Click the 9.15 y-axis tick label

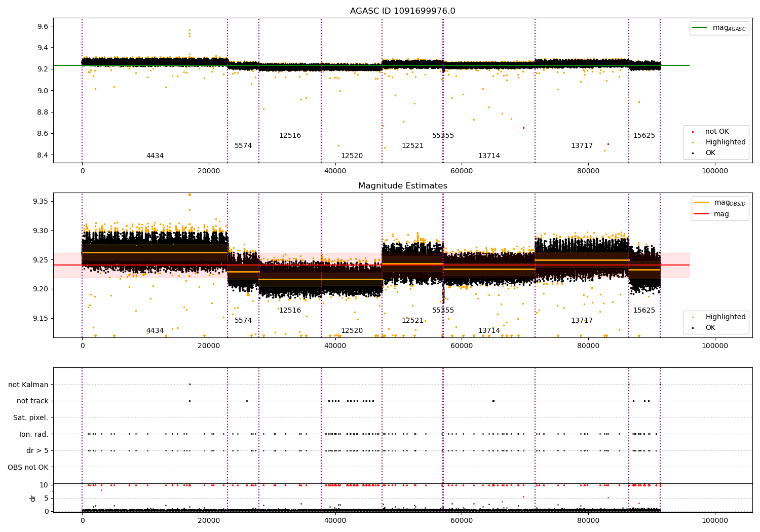tap(41, 319)
